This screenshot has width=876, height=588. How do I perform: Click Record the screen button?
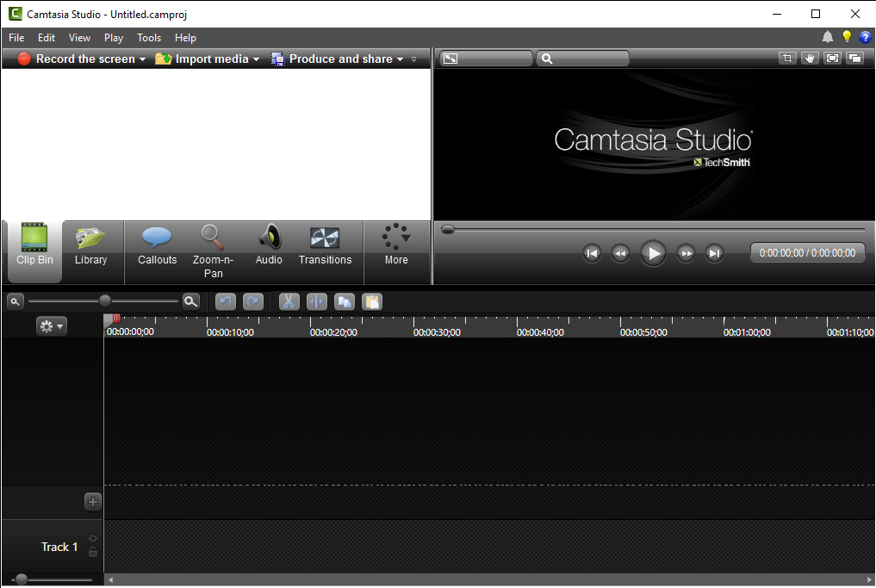[76, 59]
